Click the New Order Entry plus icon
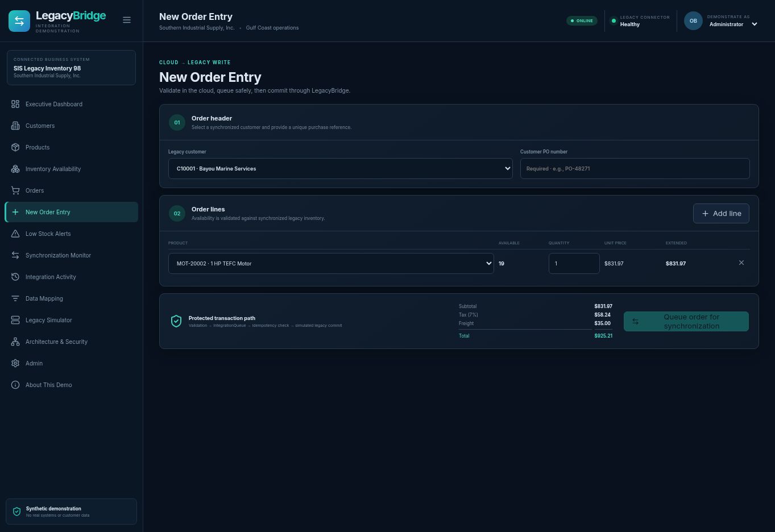 (15, 212)
